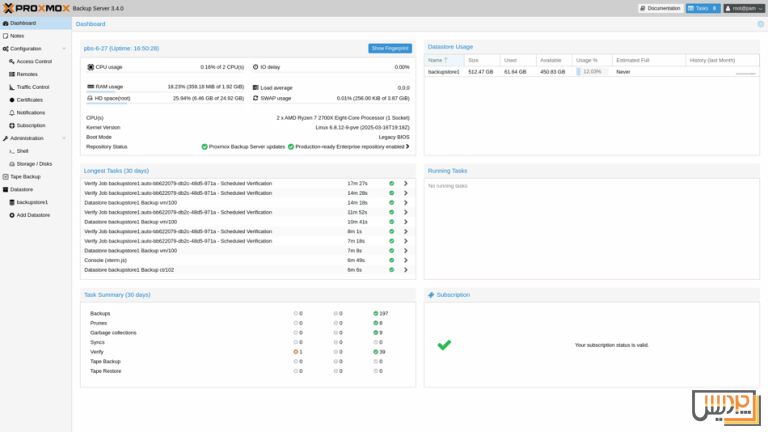Click the Show Fingerprint button
Screen dimensions: 768x432
pyautogui.click(x=389, y=48)
